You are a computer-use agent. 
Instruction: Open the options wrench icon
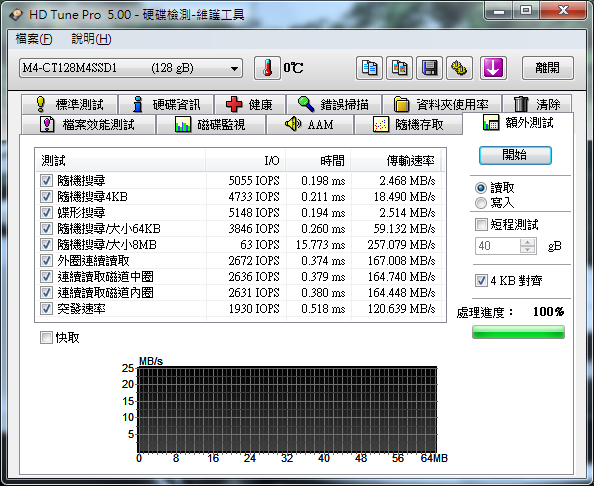tap(459, 68)
